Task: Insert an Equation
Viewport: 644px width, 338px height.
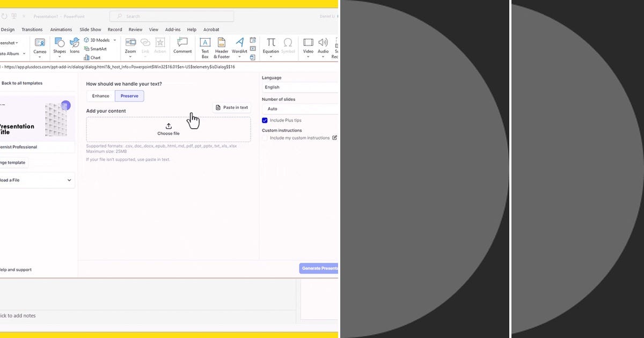Action: (270, 47)
